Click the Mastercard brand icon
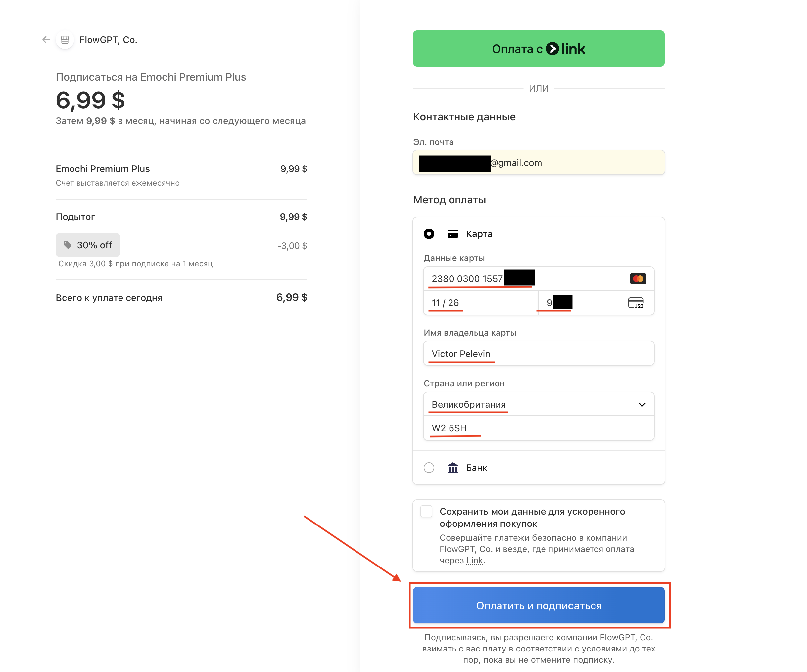Image resolution: width=807 pixels, height=672 pixels. [x=638, y=279]
